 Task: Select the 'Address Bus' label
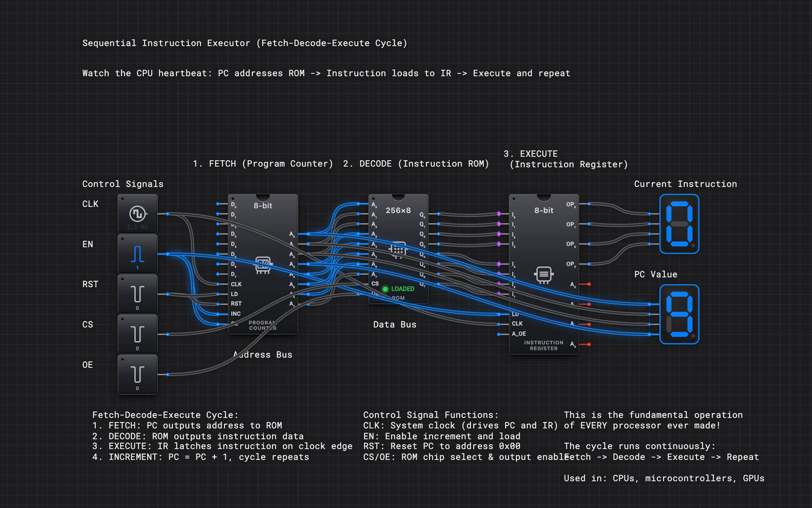263,355
